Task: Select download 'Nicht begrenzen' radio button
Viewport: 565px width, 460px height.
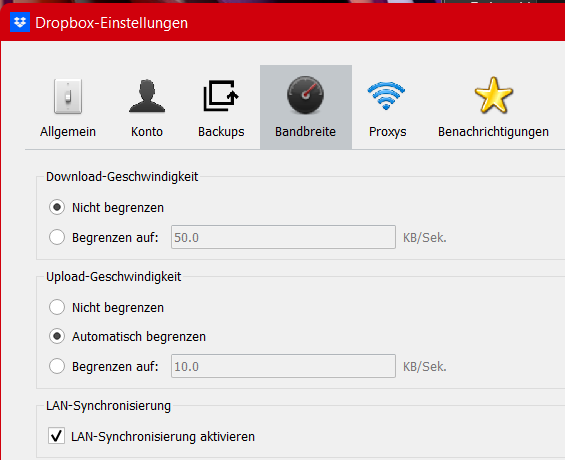Action: (57, 207)
